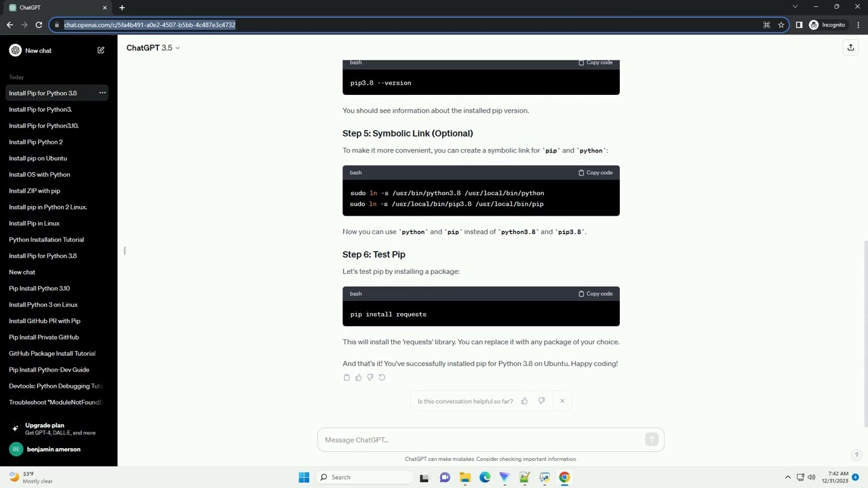Screen dimensions: 868x488
Task: Open Install OS with Python chat
Action: 58,174
